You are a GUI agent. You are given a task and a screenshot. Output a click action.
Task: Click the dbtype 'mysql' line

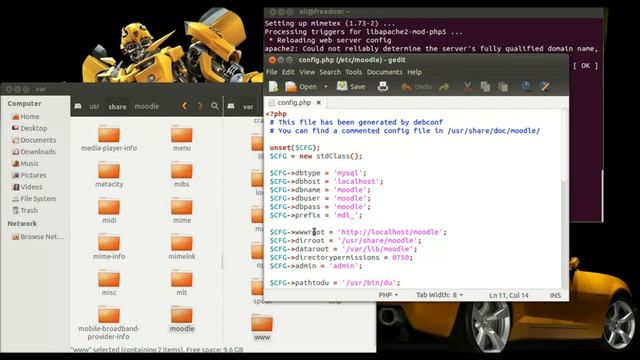tap(318, 173)
